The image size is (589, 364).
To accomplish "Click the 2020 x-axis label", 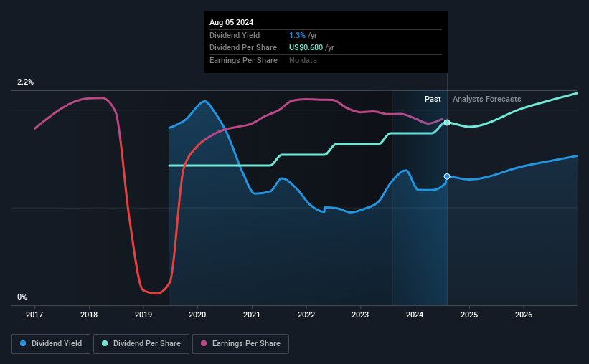I will [197, 315].
